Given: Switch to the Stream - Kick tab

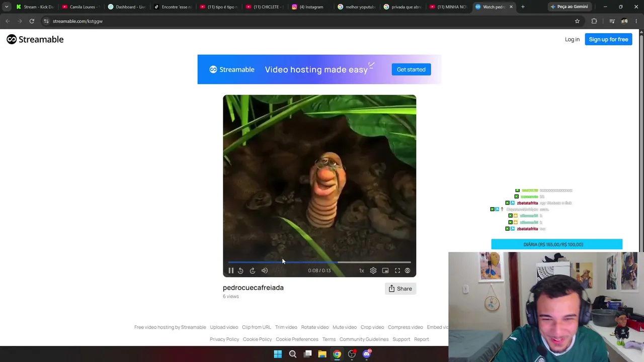Looking at the screenshot, I should point(35,7).
